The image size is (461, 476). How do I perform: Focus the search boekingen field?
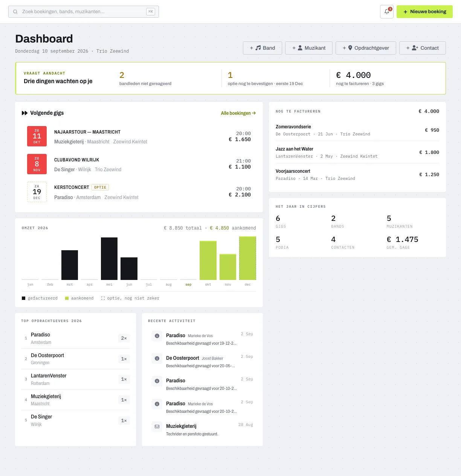84,12
